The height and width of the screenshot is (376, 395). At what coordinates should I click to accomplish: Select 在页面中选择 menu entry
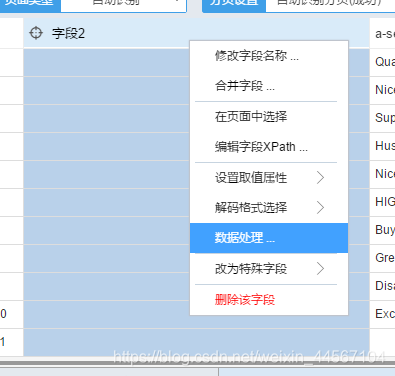click(x=269, y=117)
